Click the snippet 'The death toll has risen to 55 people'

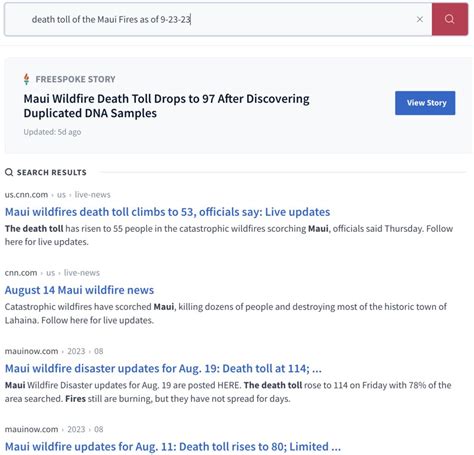click(x=229, y=235)
